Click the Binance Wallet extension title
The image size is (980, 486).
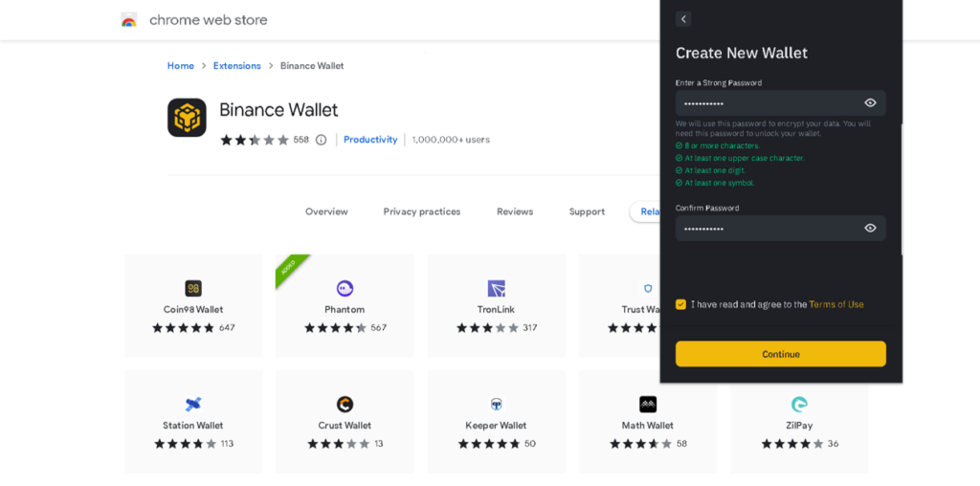coord(278,111)
